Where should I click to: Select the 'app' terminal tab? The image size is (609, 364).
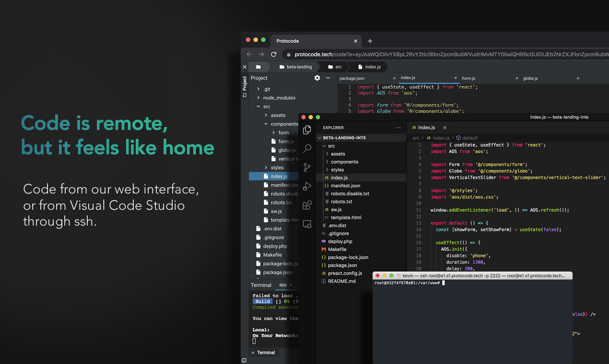283,284
